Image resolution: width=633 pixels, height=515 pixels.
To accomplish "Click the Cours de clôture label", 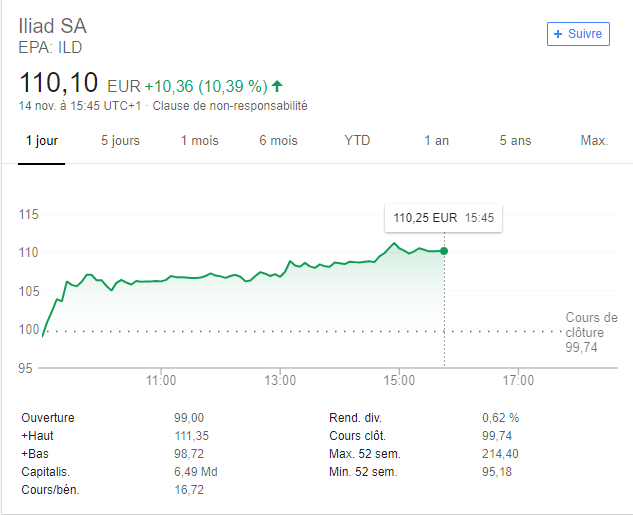I will point(591,325).
